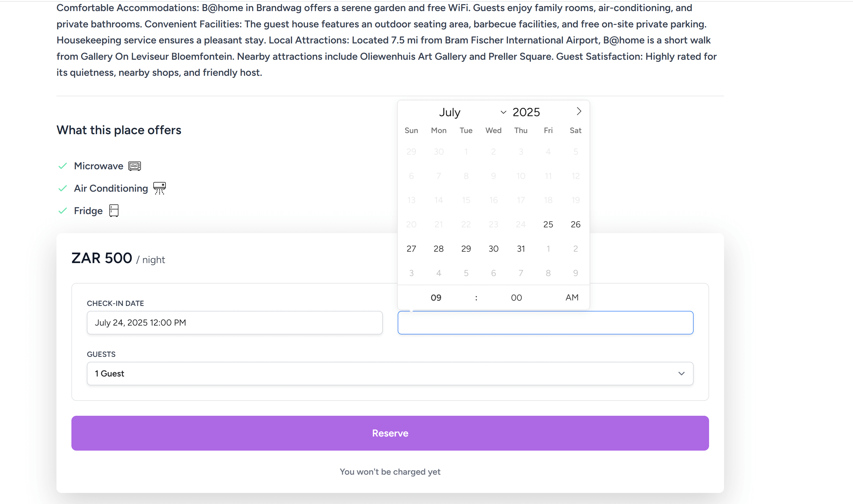Click the 2025 year field
The image size is (853, 504).
[526, 112]
